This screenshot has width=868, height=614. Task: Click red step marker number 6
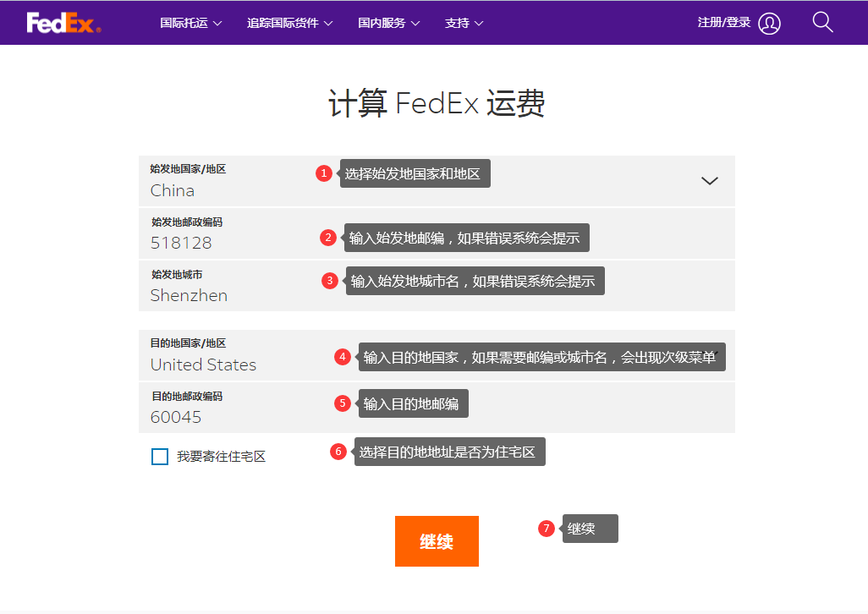point(338,452)
